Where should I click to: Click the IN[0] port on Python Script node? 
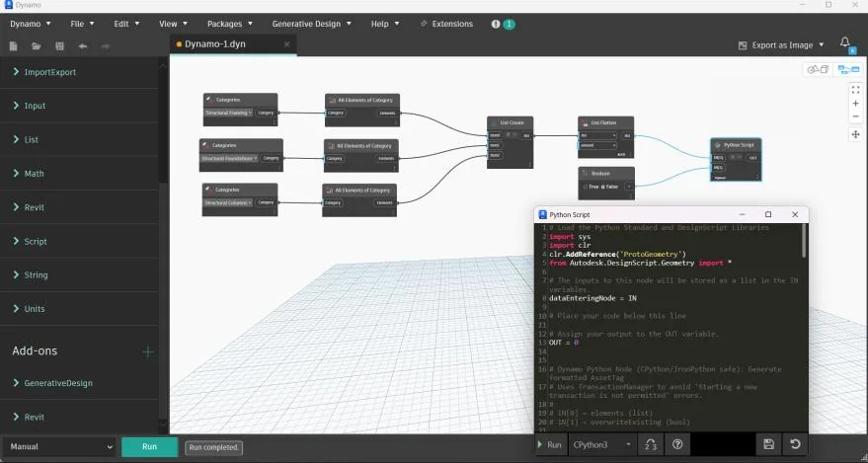718,158
